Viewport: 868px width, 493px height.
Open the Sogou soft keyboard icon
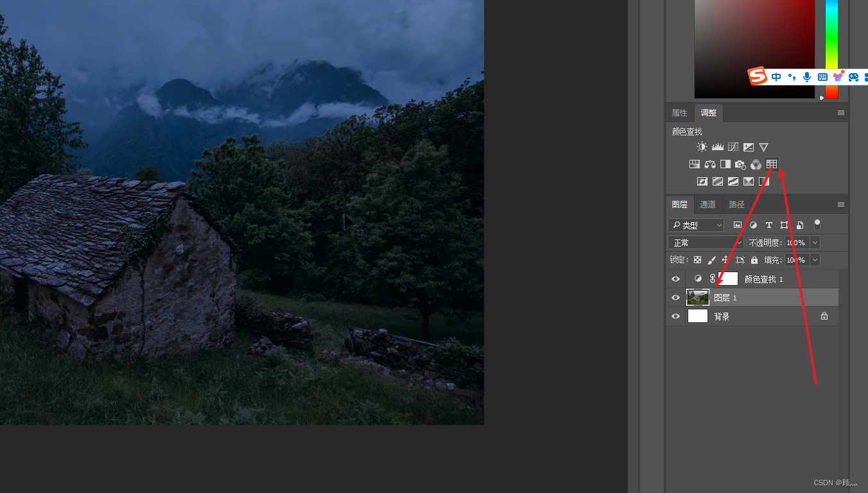pos(822,77)
